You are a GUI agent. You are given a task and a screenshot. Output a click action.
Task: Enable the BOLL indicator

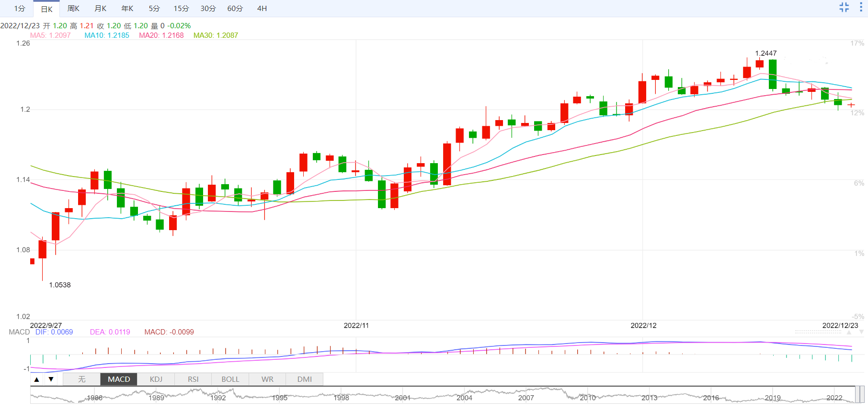pyautogui.click(x=230, y=379)
